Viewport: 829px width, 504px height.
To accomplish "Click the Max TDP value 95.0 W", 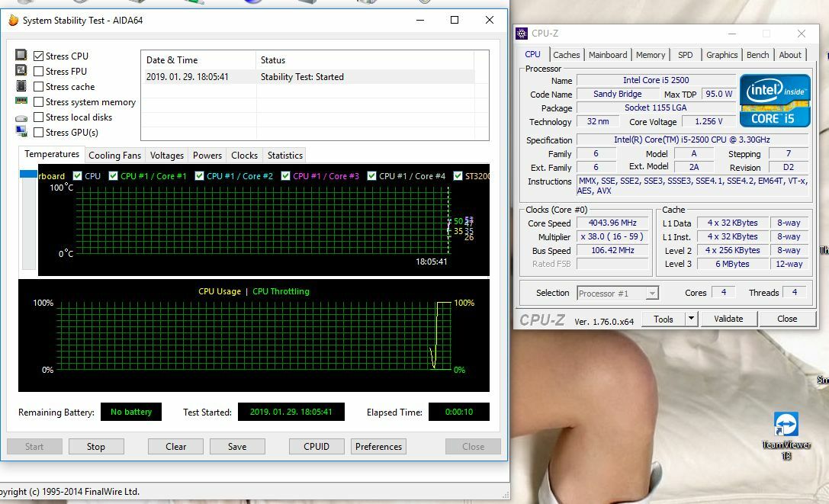I will (718, 94).
